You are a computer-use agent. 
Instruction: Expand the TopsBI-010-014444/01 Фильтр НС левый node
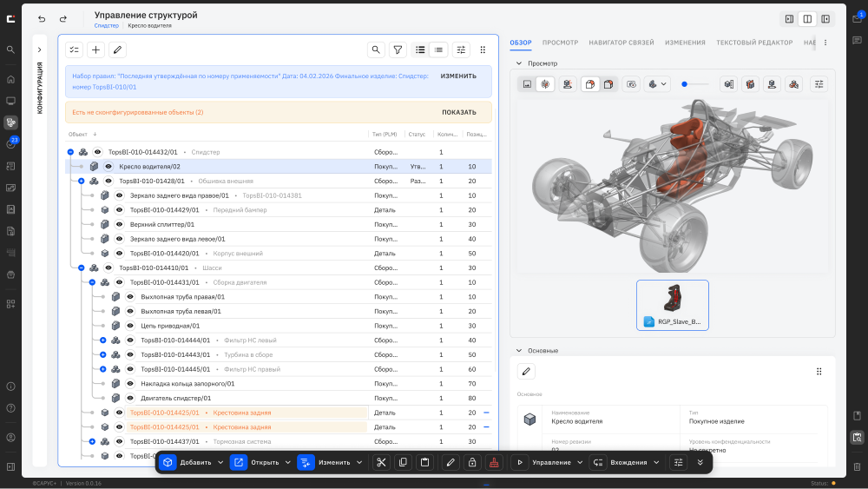coord(103,340)
